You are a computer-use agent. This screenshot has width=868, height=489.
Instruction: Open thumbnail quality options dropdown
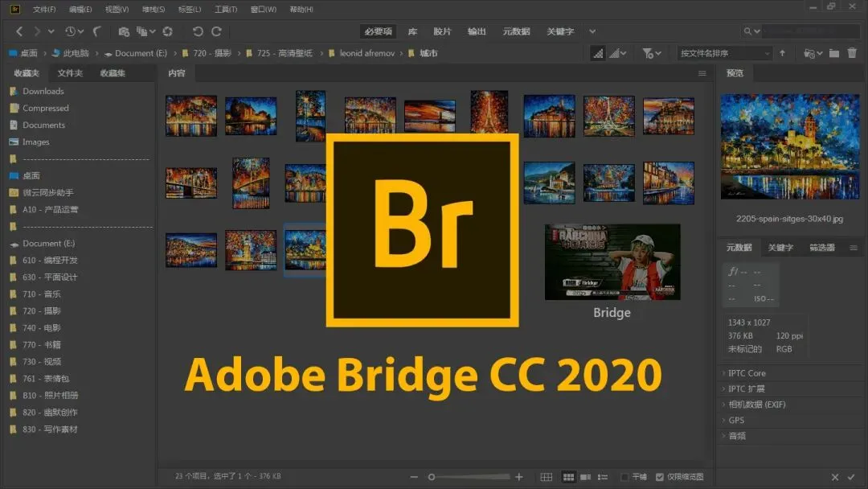click(x=618, y=53)
